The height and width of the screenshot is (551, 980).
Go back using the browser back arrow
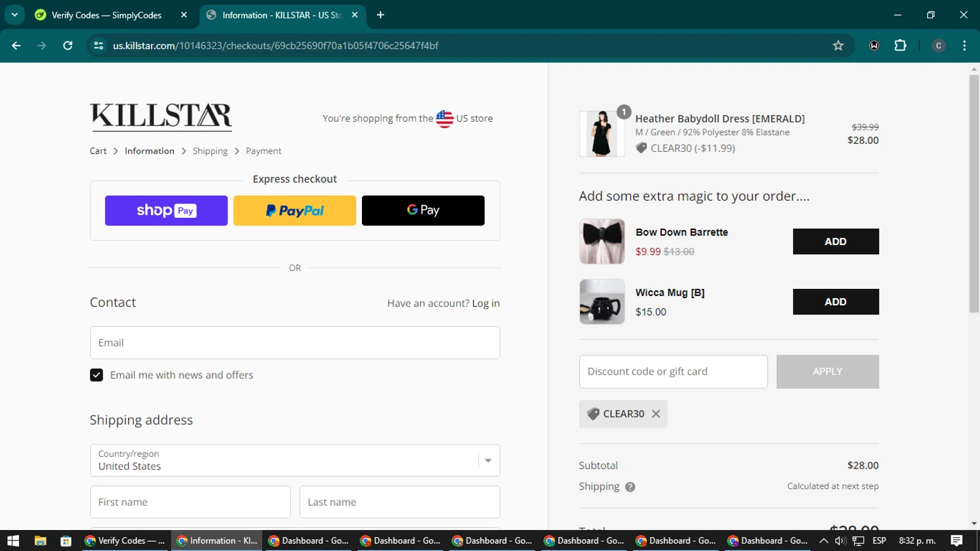click(16, 46)
